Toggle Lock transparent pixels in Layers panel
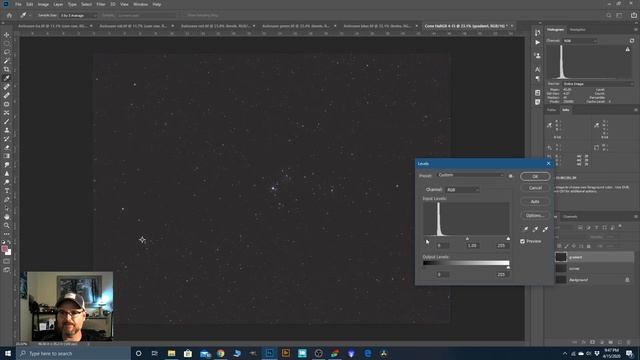This screenshot has height=360, width=640. pos(560,246)
